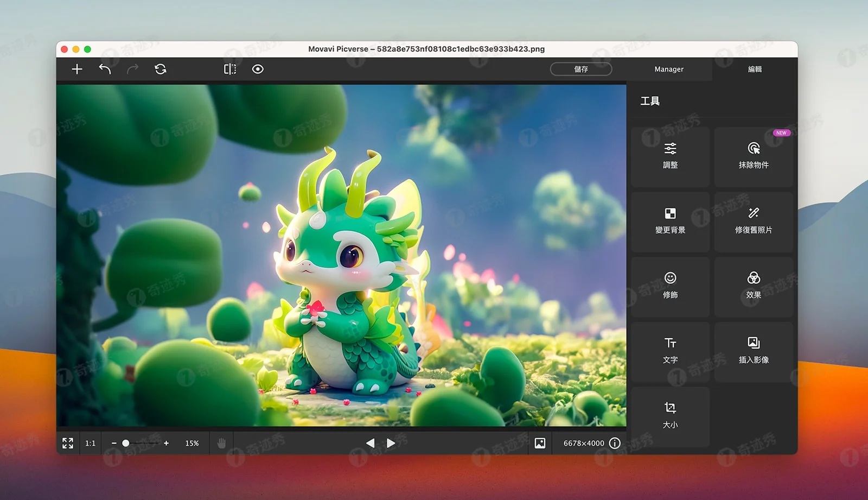Open the 抹除物件 (Erase Objects) tool
The width and height of the screenshot is (868, 500).
[x=754, y=156]
